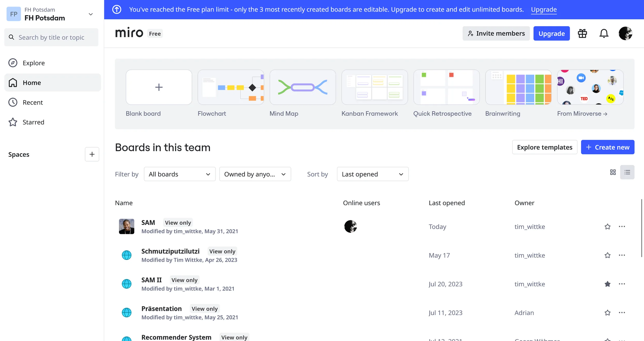Click the search magnifier icon
The height and width of the screenshot is (341, 644).
[11, 37]
